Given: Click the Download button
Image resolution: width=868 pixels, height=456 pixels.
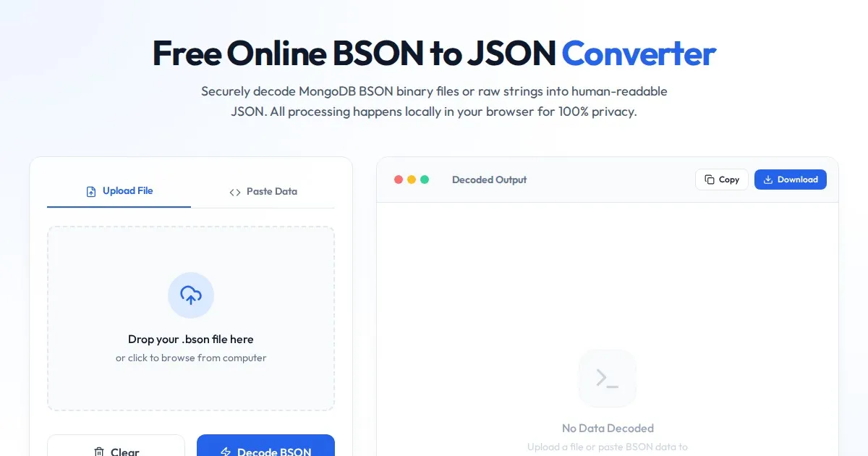Looking at the screenshot, I should 791,180.
